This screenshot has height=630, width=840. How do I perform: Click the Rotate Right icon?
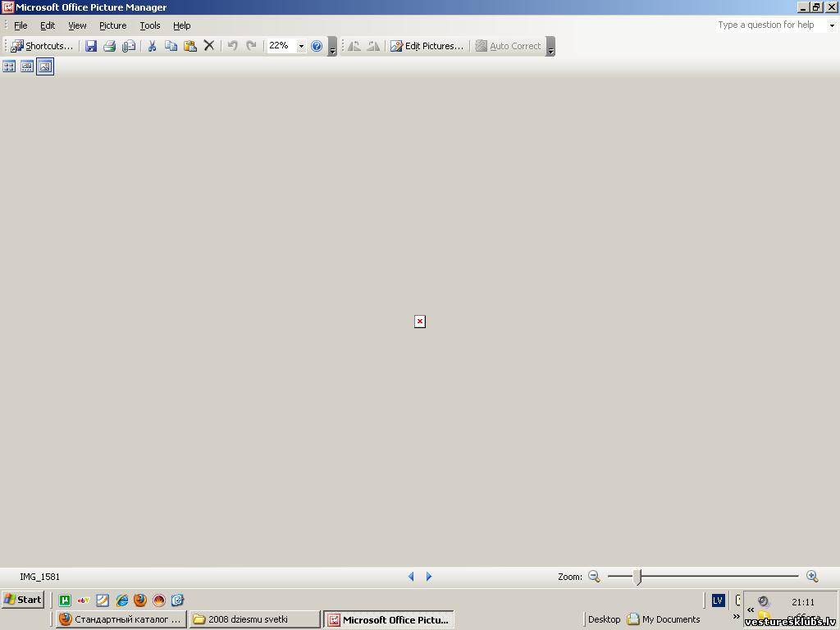point(373,46)
